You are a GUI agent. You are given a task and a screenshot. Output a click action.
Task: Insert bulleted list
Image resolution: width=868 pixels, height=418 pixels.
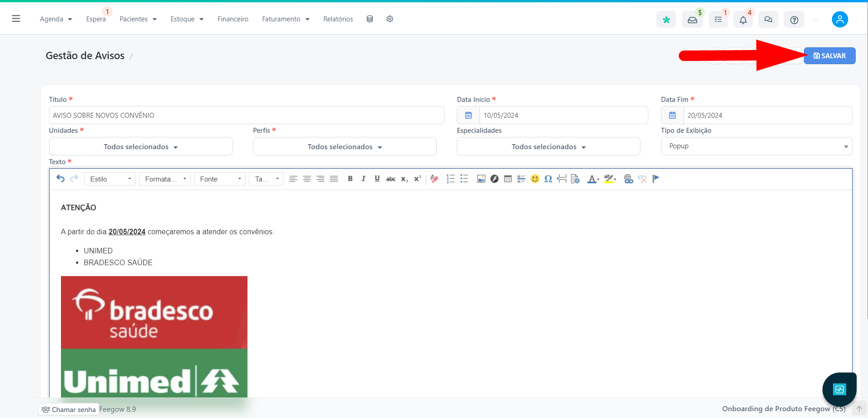(x=464, y=179)
